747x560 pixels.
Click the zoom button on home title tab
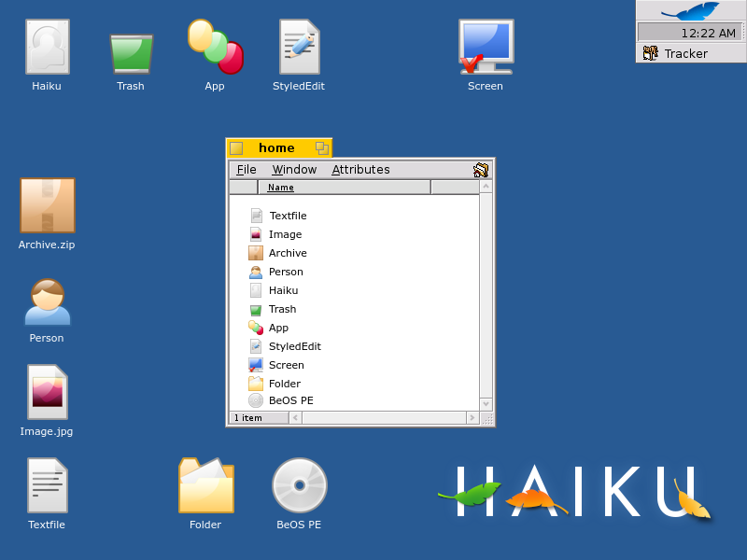tap(322, 148)
